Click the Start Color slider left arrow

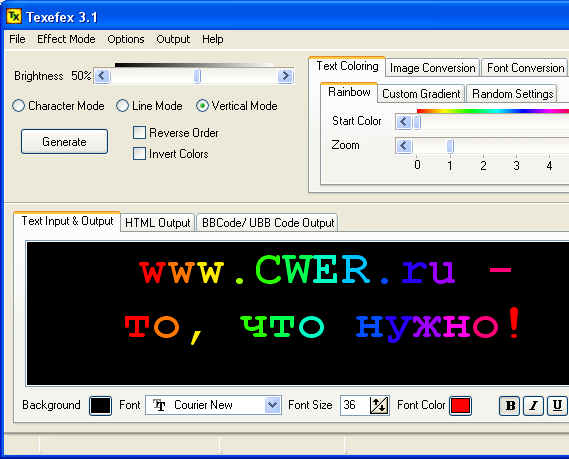point(404,122)
